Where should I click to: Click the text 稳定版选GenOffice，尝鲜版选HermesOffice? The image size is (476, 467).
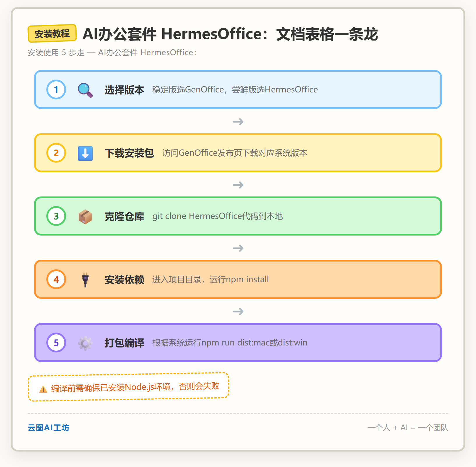[x=235, y=89]
